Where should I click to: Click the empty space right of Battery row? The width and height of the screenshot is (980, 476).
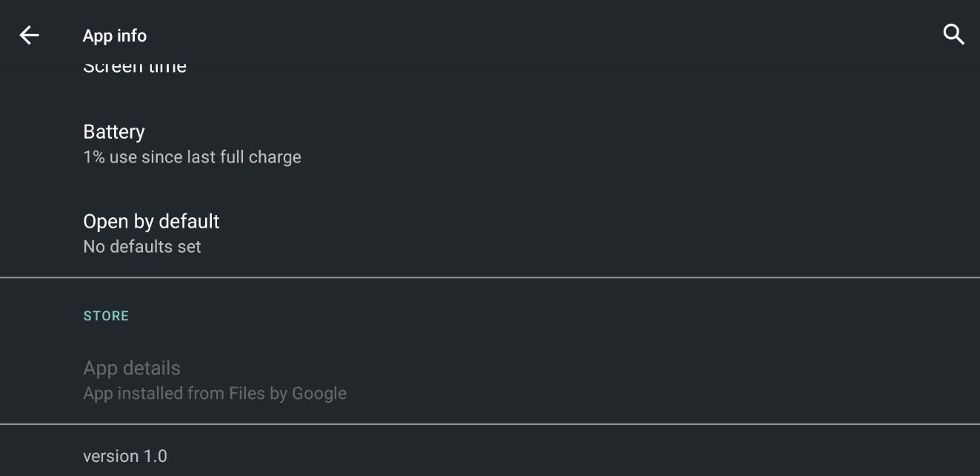point(630,144)
